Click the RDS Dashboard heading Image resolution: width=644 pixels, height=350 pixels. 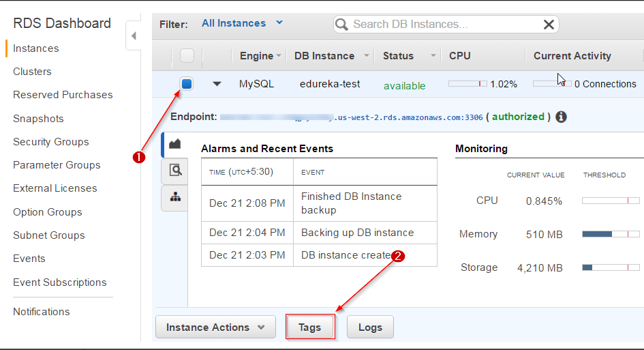tap(62, 23)
